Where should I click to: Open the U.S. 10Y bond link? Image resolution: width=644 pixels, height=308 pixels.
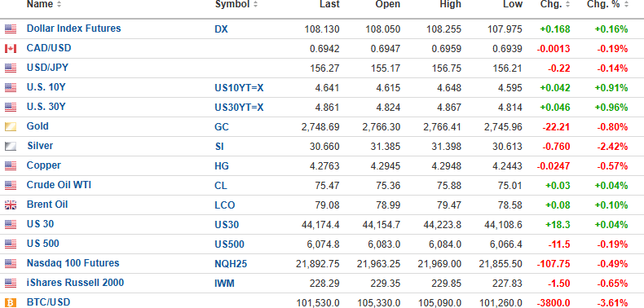point(46,87)
